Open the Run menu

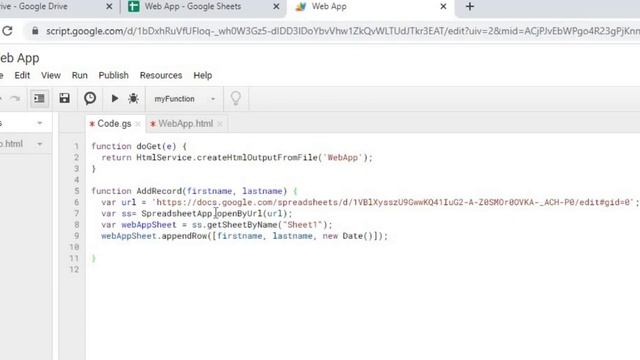(x=80, y=76)
